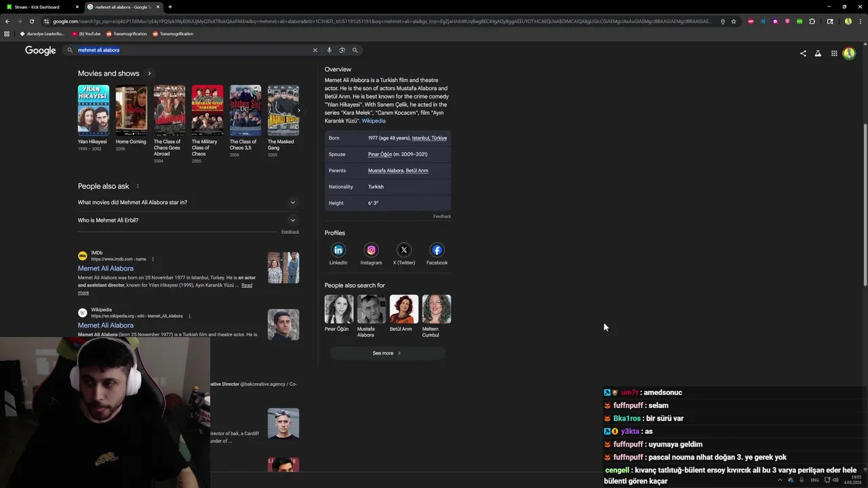This screenshot has width=868, height=488.
Task: Click Feedback under knowledge panel
Action: click(442, 216)
